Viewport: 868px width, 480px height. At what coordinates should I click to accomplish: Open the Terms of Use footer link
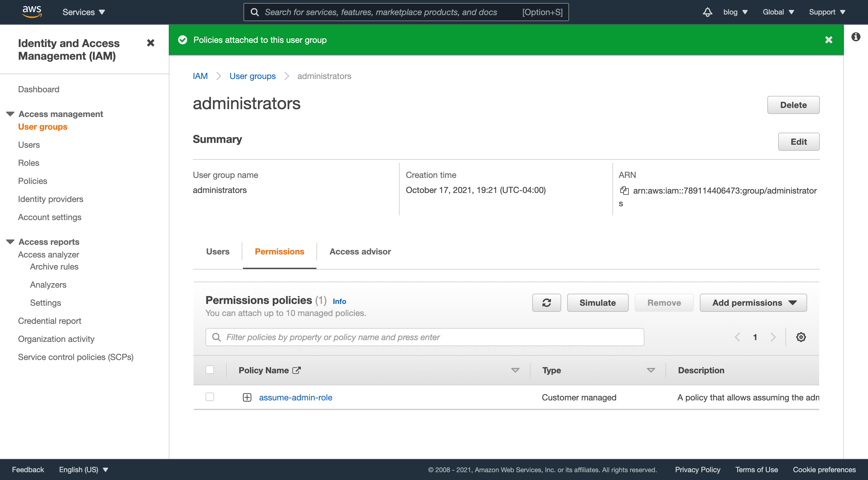click(x=756, y=469)
